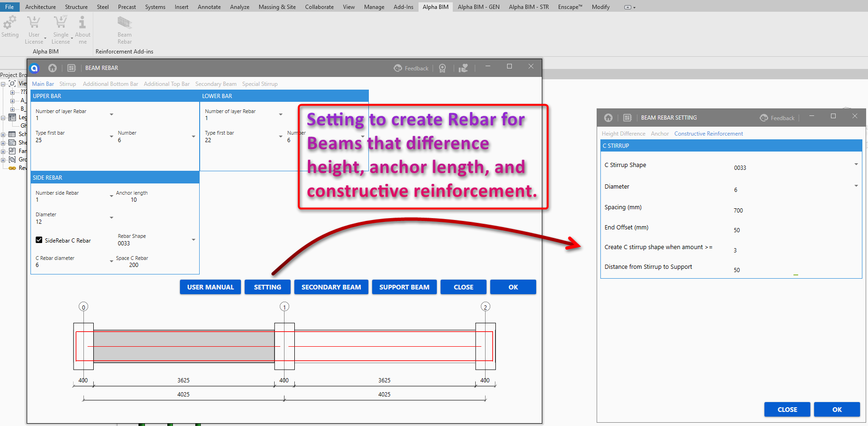This screenshot has width=868, height=426.
Task: Collapse the Legends node in Project Browser
Action: tap(3, 118)
